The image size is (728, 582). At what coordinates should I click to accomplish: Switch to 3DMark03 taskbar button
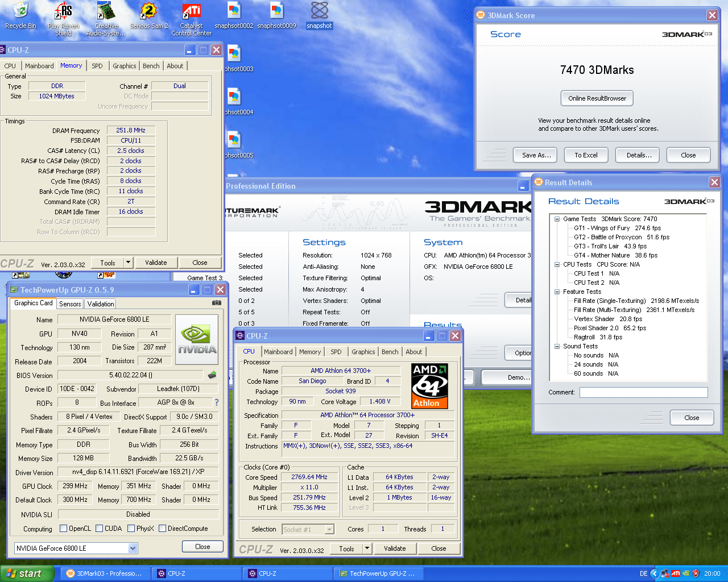[106, 573]
